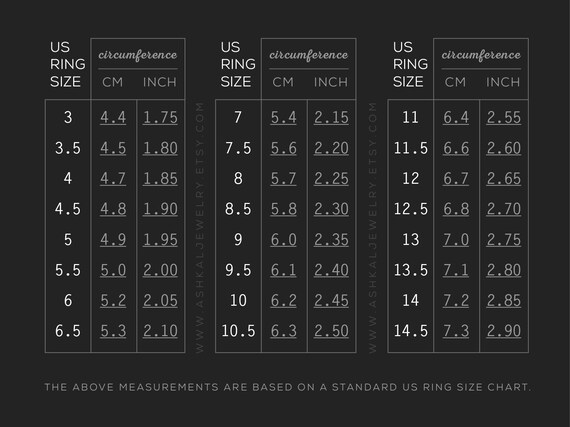Select the 2.90 inch value for size 14.5
Image resolution: width=570 pixels, height=427 pixels.
(503, 331)
